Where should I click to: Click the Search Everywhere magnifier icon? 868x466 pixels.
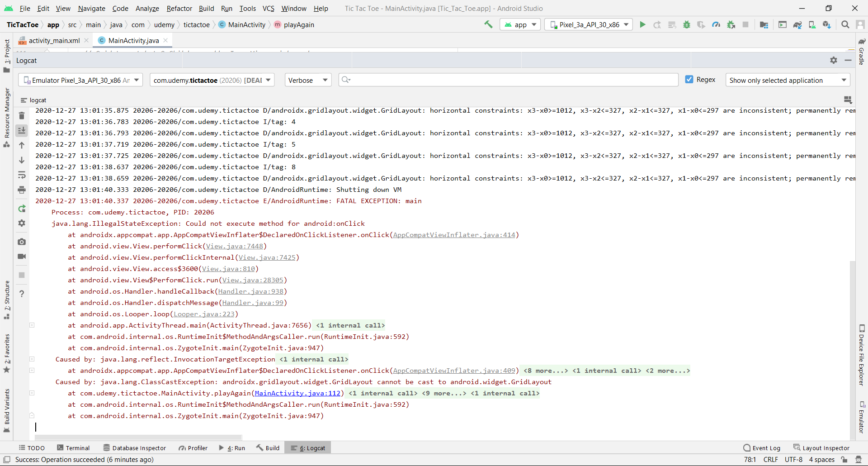coord(845,24)
